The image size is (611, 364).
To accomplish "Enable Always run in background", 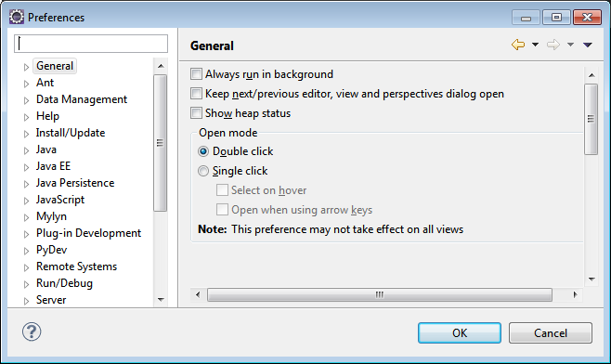I will click(196, 74).
